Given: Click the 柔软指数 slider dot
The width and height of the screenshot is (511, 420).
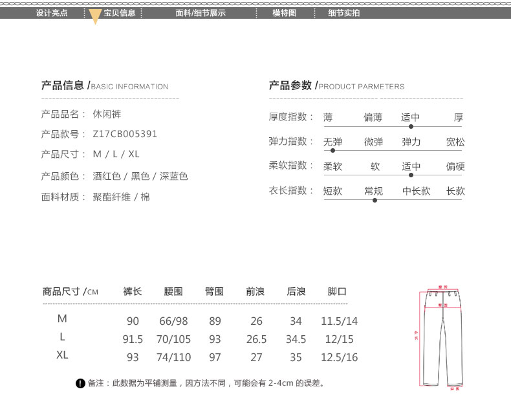Looking at the screenshot, I should click(411, 175).
